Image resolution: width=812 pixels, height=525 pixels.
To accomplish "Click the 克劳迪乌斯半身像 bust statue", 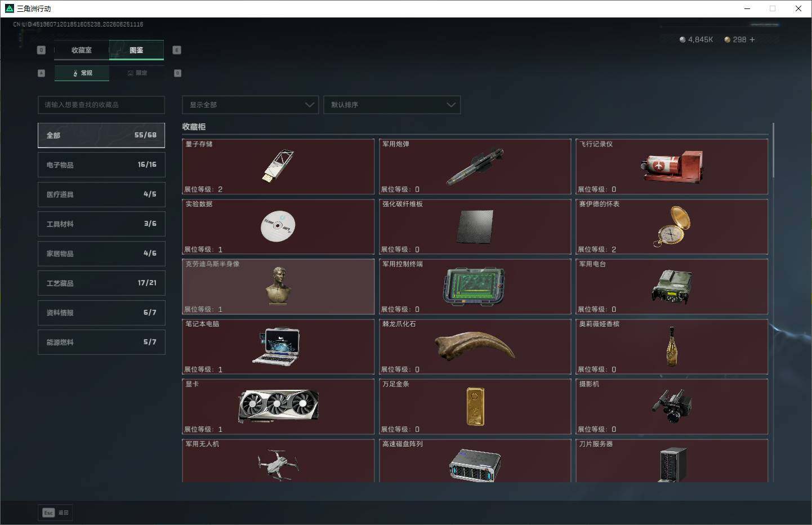I will [278, 286].
